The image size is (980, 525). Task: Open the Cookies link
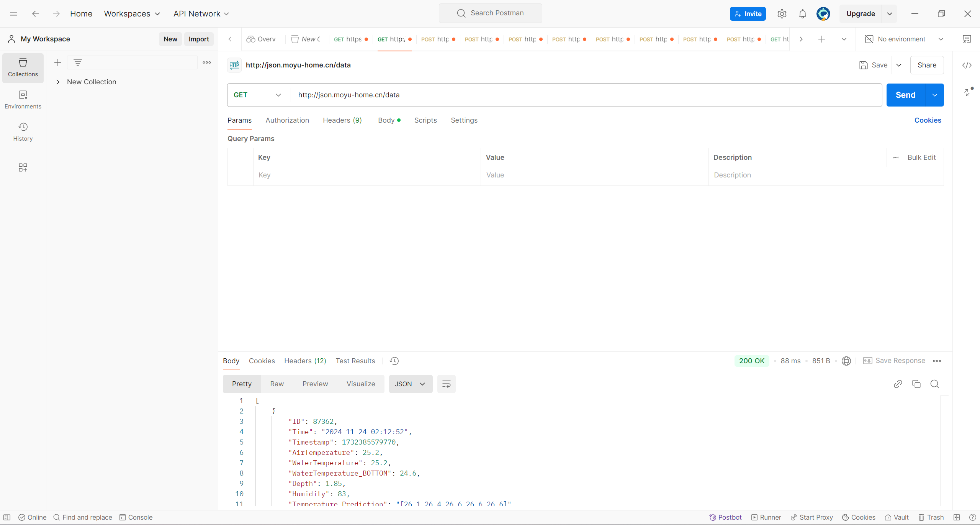pyautogui.click(x=928, y=120)
